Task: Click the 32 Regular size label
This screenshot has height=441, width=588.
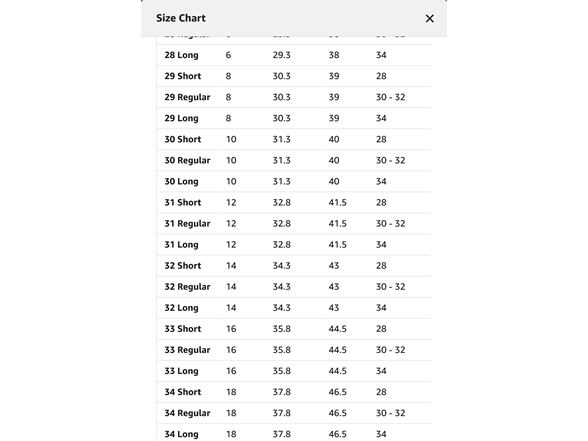Action: point(187,287)
